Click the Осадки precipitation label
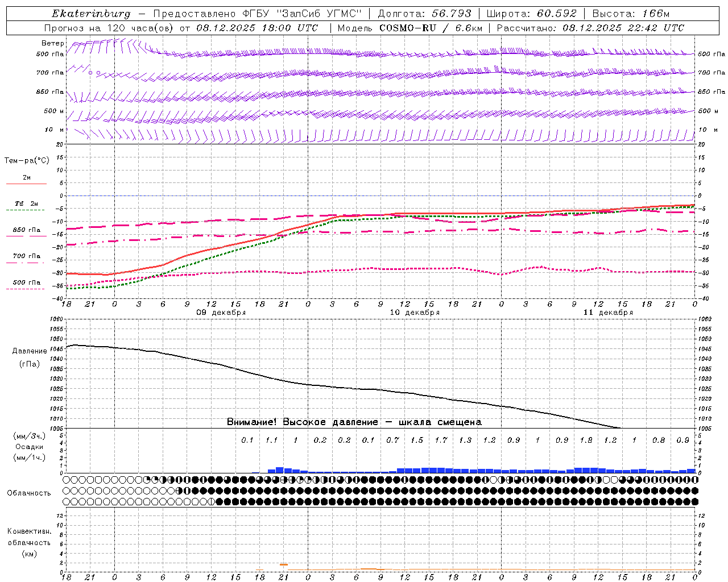Screen dimensions: 728x582 [30, 447]
